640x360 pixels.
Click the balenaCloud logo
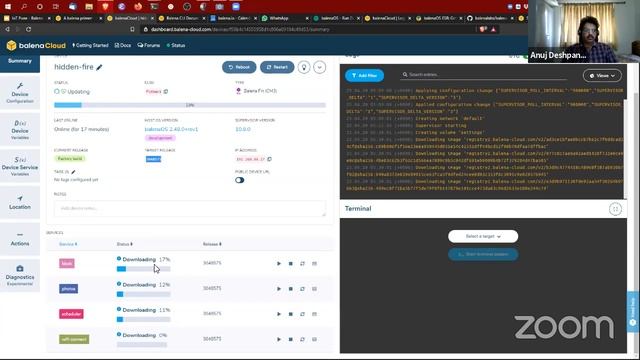(36, 45)
